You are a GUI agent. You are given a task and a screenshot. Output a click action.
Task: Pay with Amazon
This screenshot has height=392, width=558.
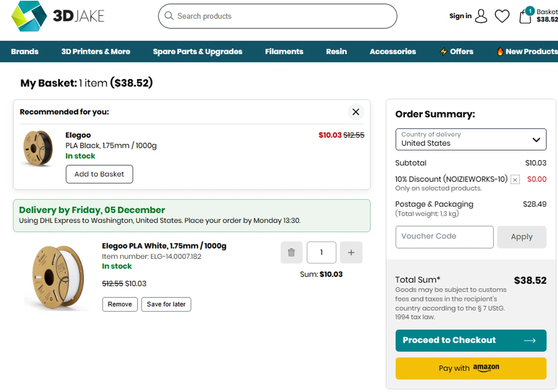[x=471, y=368]
